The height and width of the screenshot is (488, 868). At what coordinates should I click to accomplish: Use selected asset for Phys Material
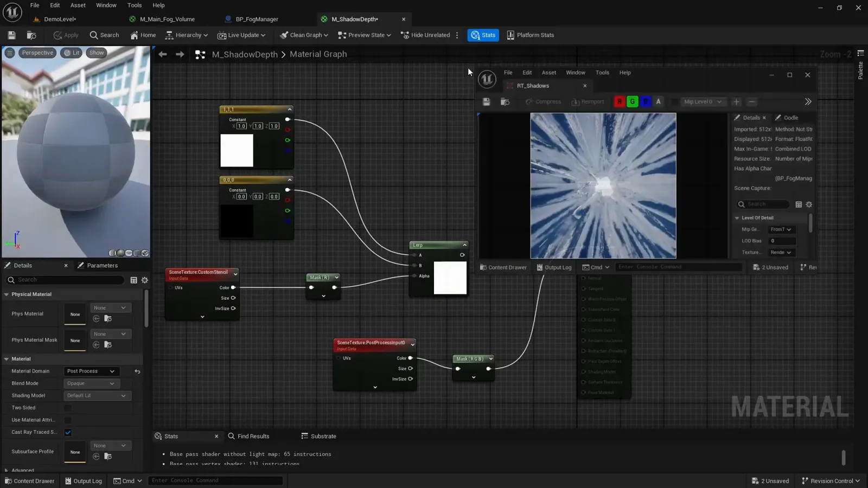[x=96, y=319]
